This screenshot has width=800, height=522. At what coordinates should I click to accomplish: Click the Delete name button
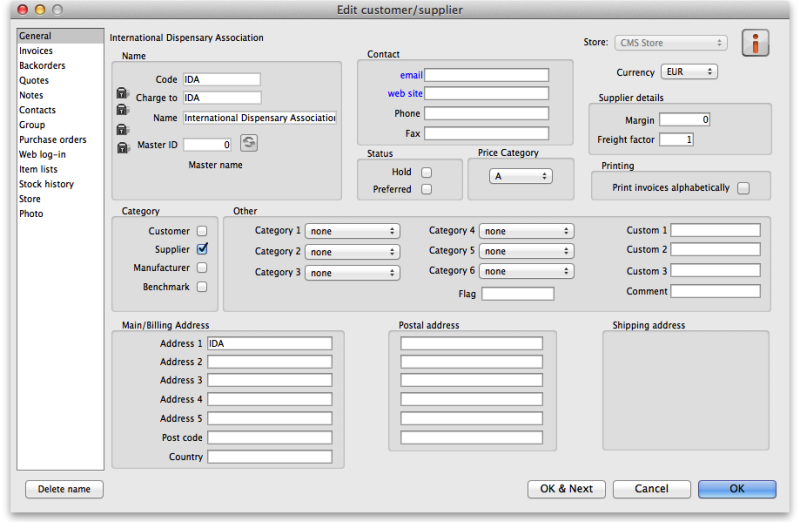64,489
